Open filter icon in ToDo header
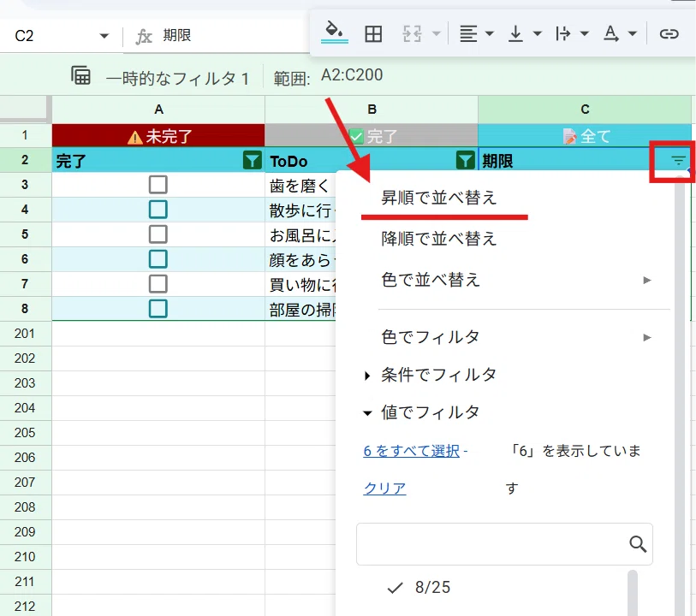The height and width of the screenshot is (616, 696). (x=465, y=160)
